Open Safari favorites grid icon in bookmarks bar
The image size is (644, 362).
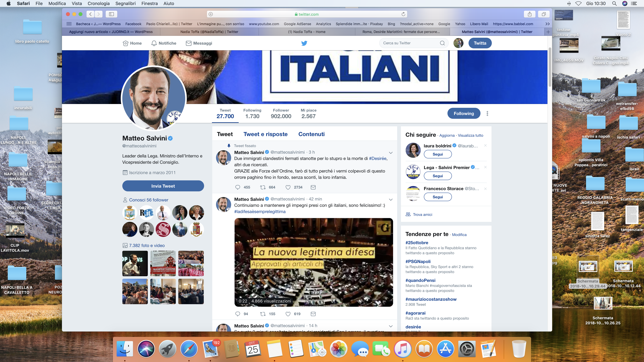coord(69,24)
